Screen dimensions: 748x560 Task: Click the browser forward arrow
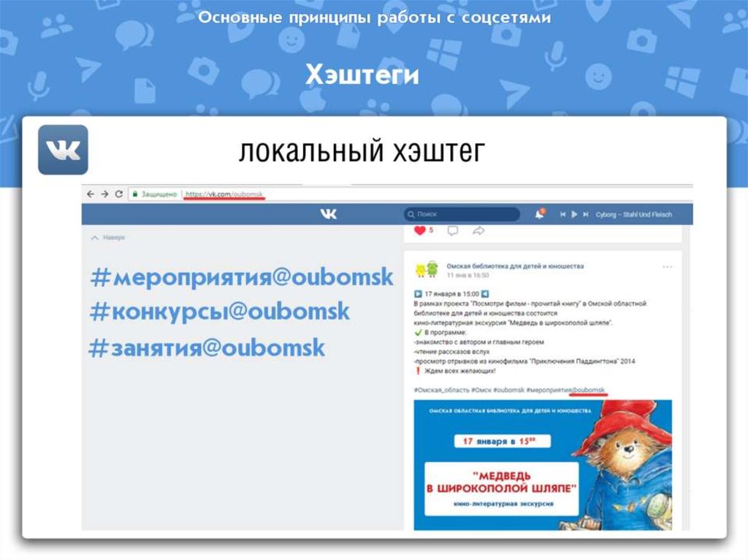tap(104, 194)
